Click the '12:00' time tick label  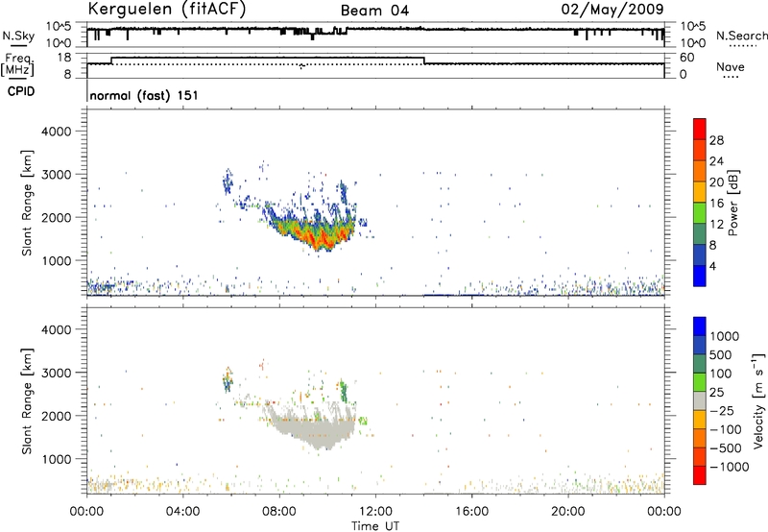375,512
